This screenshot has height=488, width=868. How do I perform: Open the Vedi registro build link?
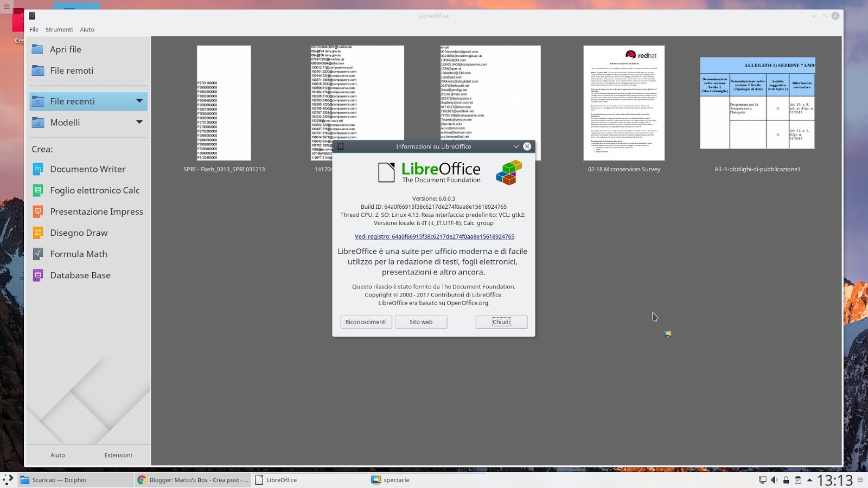click(x=435, y=237)
